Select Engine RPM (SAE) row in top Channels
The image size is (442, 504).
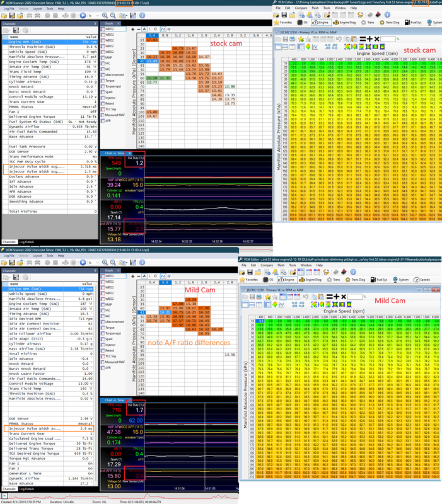(x=50, y=42)
